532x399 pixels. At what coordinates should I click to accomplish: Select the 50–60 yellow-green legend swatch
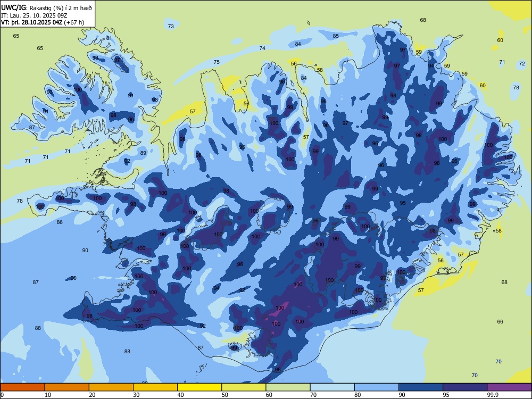[x=244, y=387]
